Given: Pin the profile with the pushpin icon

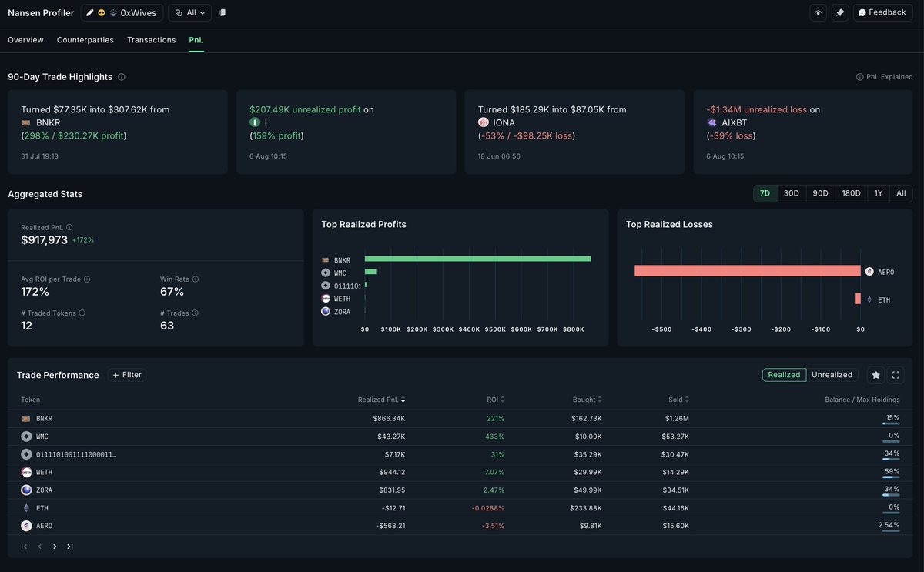Looking at the screenshot, I should tap(839, 13).
